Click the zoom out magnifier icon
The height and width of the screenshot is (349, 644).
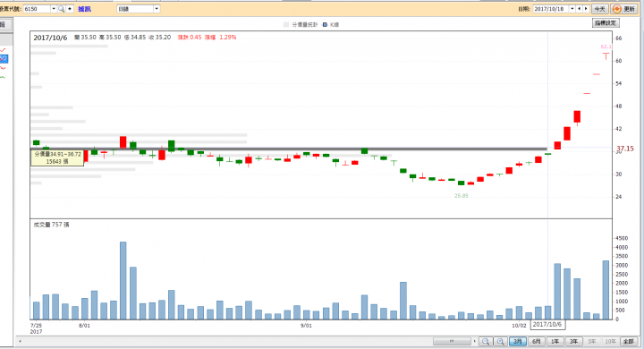pos(486,341)
